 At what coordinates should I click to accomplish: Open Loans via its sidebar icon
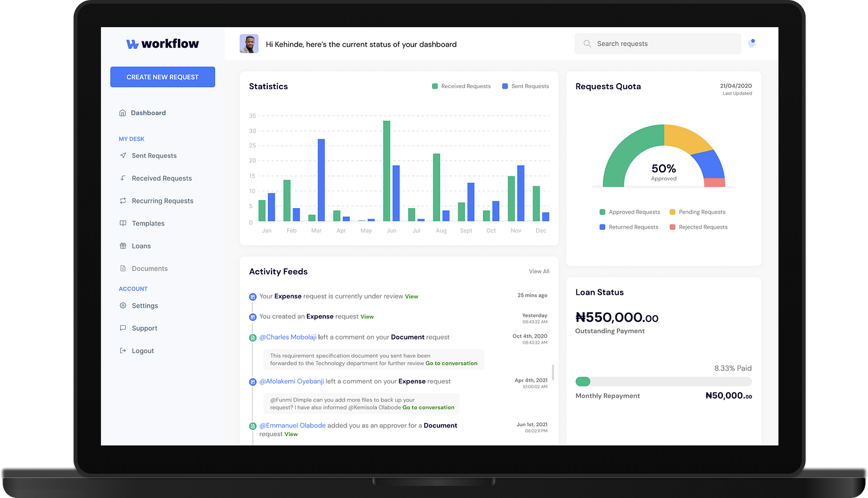[x=123, y=246]
